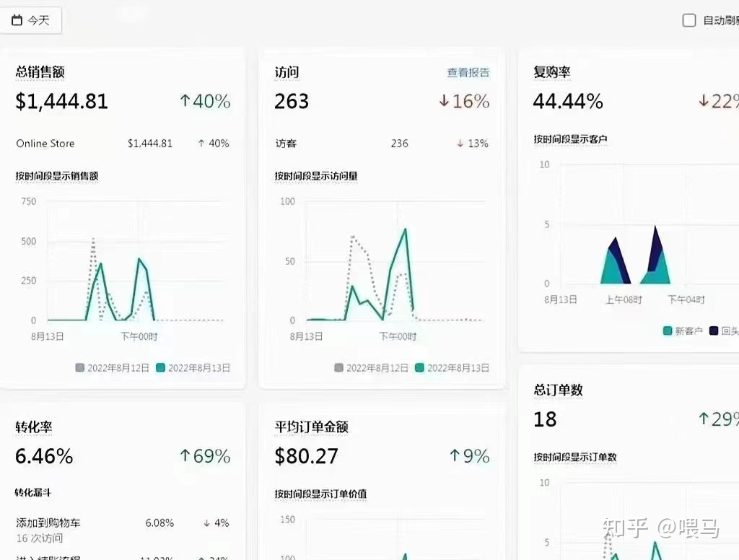Click the Online Store channel entry
This screenshot has height=560, width=739.
coord(45,144)
